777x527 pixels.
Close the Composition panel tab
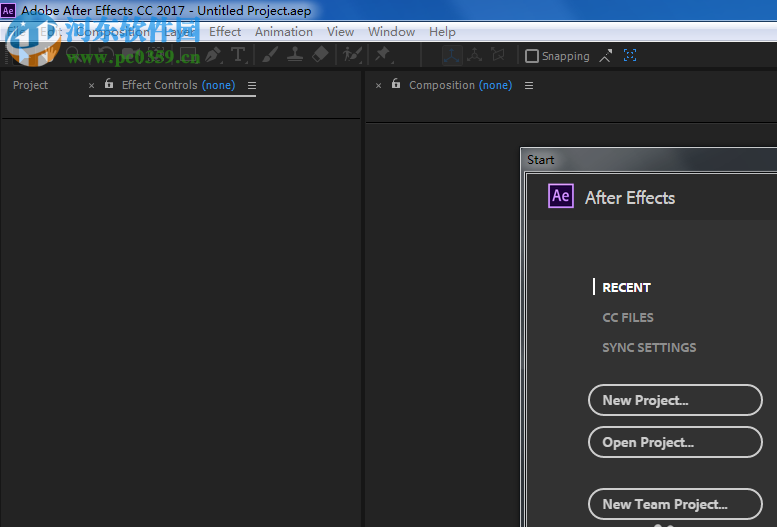tap(379, 86)
